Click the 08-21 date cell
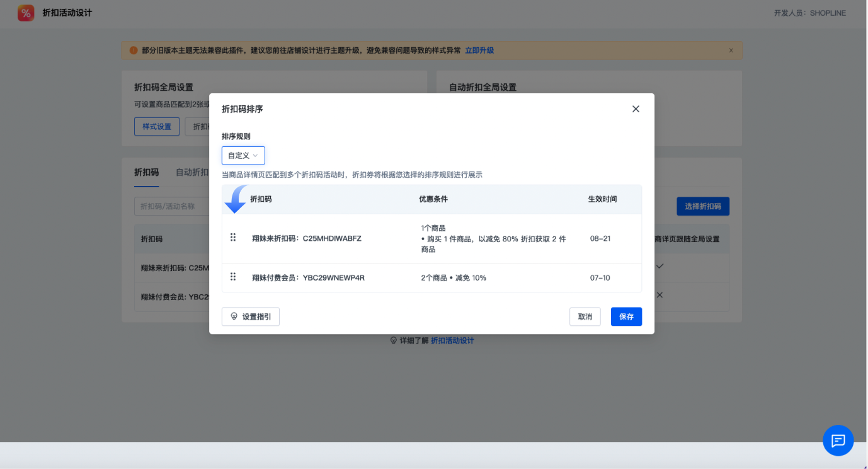868x469 pixels. (600, 238)
